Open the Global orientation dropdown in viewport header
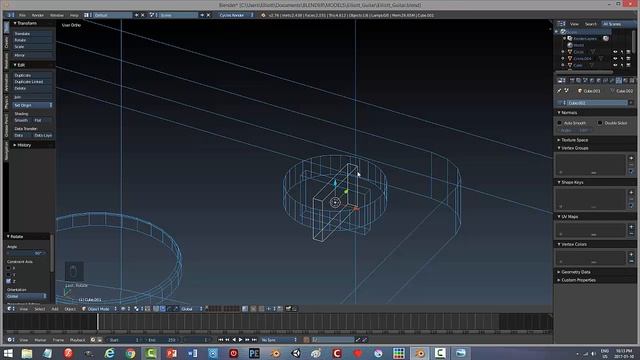 click(x=191, y=309)
